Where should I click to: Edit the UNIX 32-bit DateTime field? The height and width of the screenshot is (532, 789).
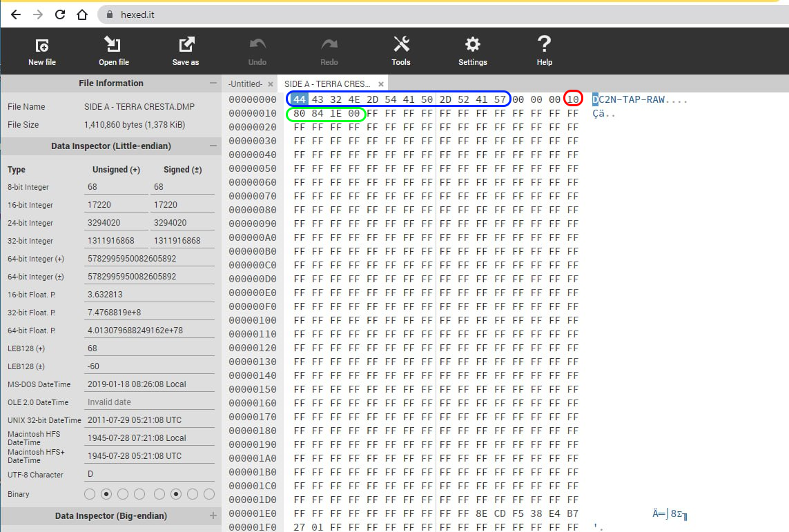point(149,420)
